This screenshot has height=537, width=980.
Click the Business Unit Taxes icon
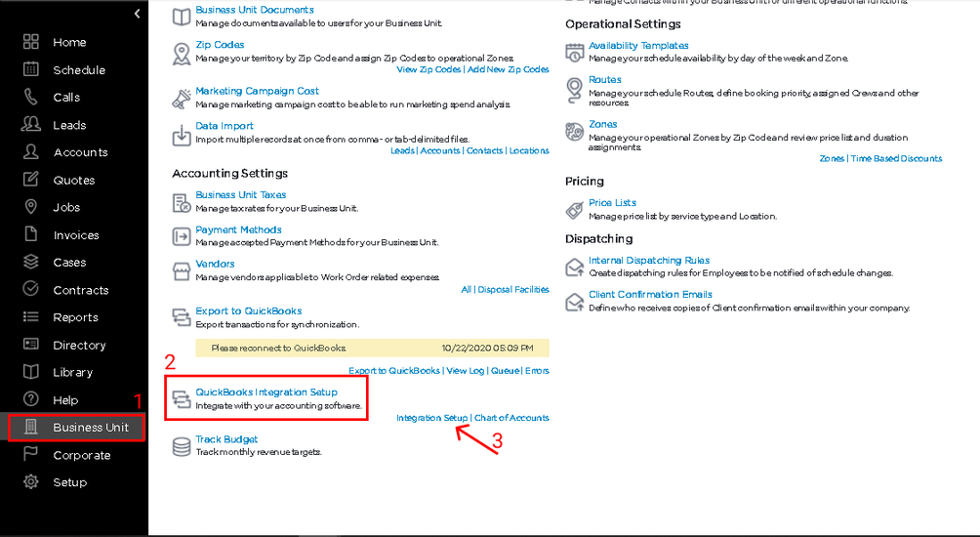pos(182,202)
